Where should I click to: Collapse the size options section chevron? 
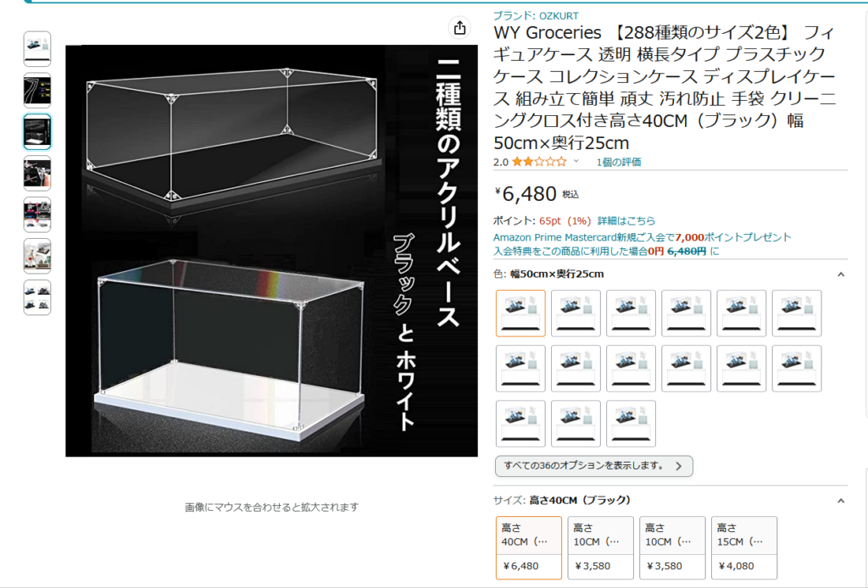tap(841, 501)
